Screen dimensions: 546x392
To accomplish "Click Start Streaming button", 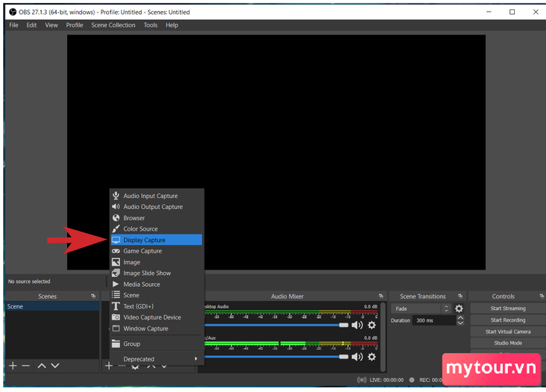I will coord(508,308).
